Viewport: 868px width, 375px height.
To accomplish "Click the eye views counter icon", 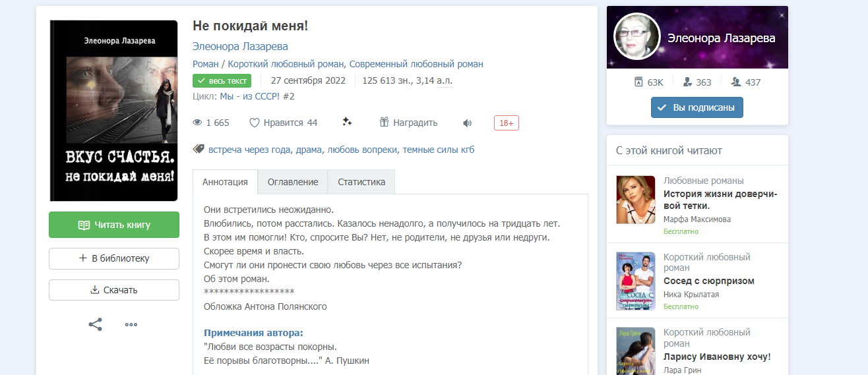I will pyautogui.click(x=197, y=123).
